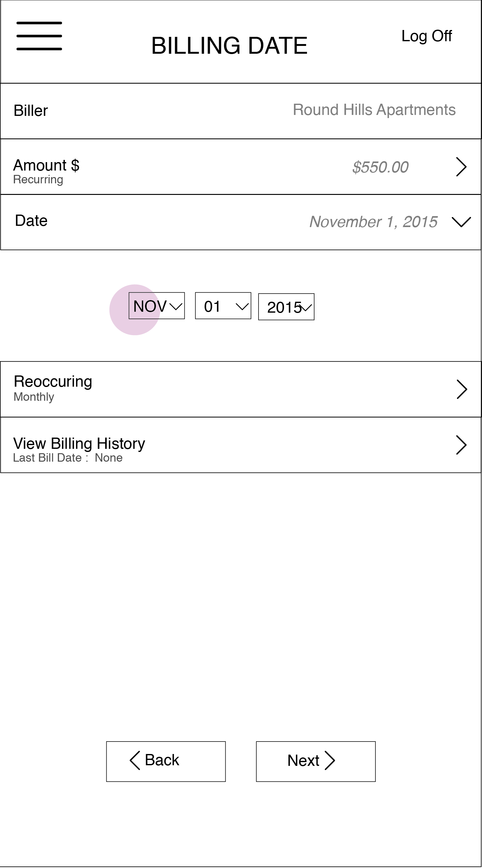Open the View Billing History item
The height and width of the screenshot is (868, 482).
[79, 449]
